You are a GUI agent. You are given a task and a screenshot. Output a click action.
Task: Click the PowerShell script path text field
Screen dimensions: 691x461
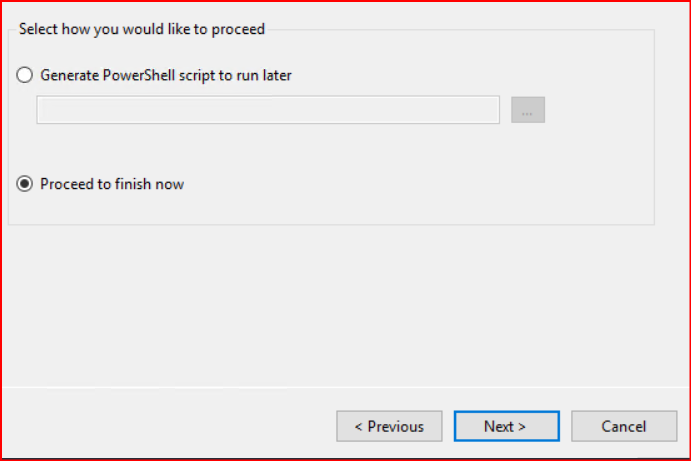[268, 110]
